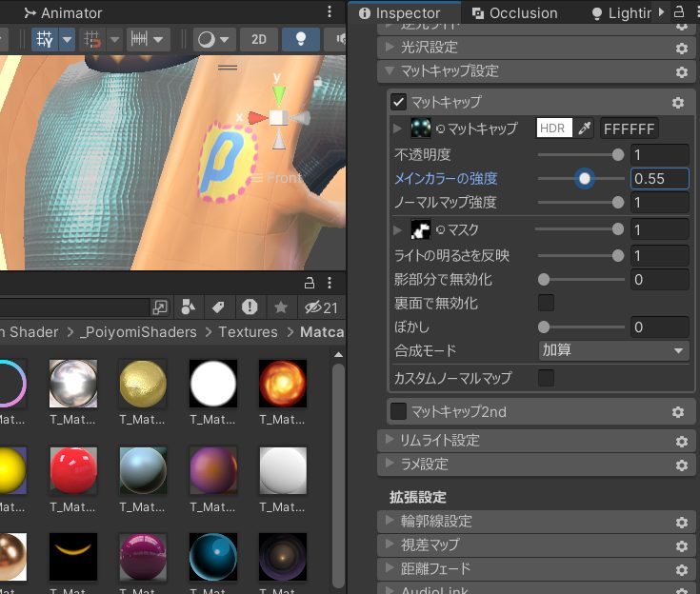
Task: Click the Search by Label tag icon
Action: click(x=218, y=307)
